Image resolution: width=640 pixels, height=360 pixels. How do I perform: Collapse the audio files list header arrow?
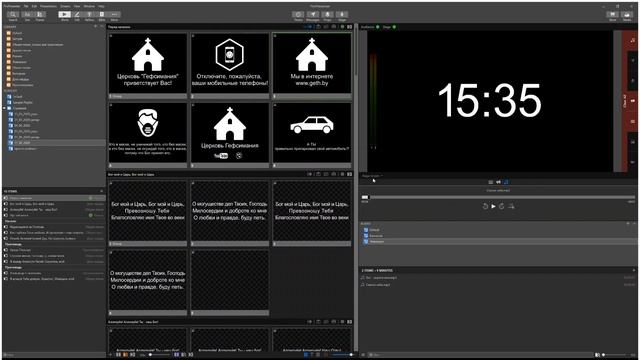point(634,270)
